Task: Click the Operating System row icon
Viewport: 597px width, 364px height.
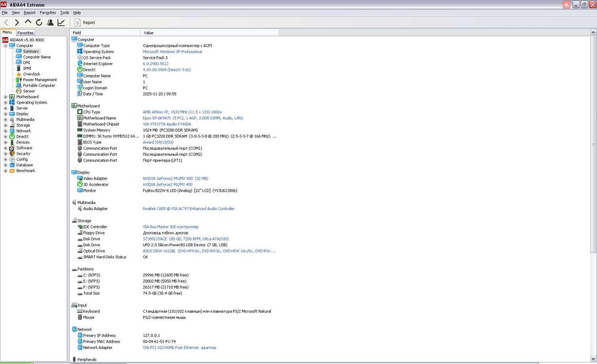Action: pos(80,51)
